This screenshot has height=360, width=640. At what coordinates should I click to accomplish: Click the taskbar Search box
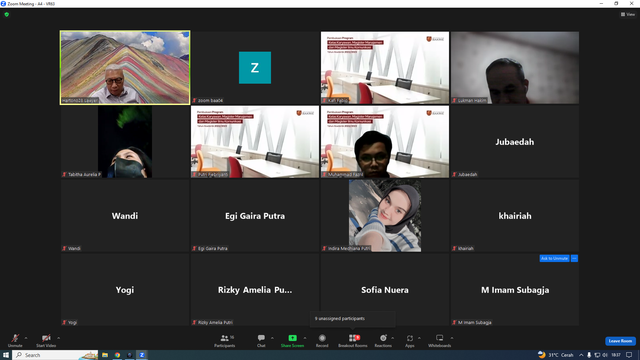pos(56,355)
